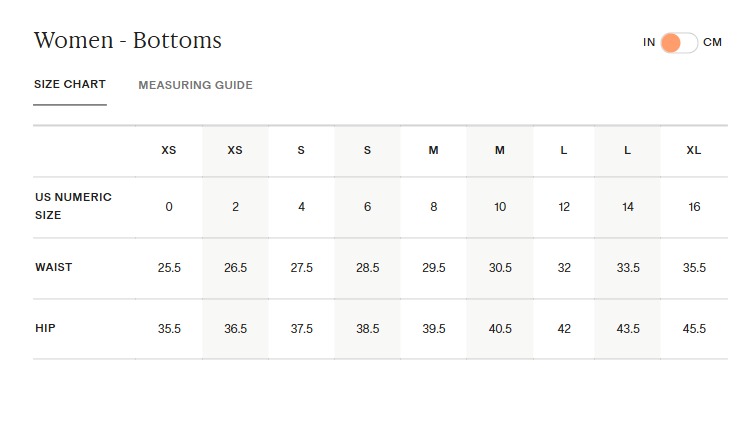Screen dimensions: 750x445
Task: Click the IN unit label
Action: (649, 43)
